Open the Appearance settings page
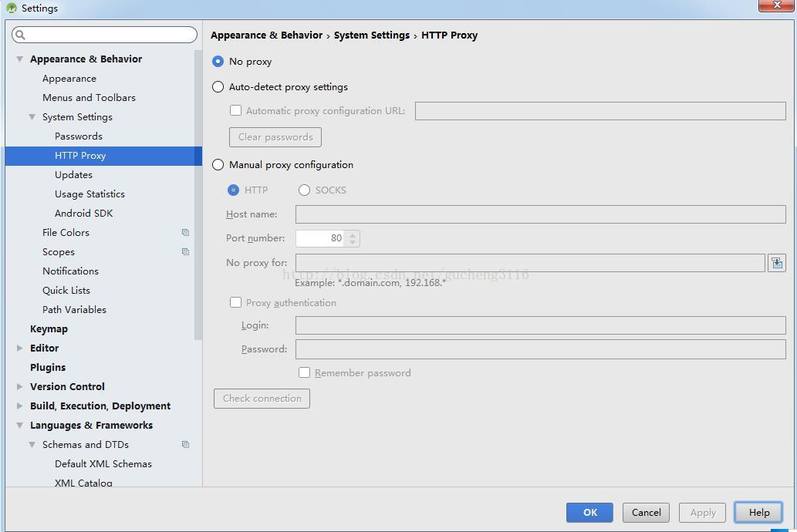797x532 pixels. [x=69, y=78]
